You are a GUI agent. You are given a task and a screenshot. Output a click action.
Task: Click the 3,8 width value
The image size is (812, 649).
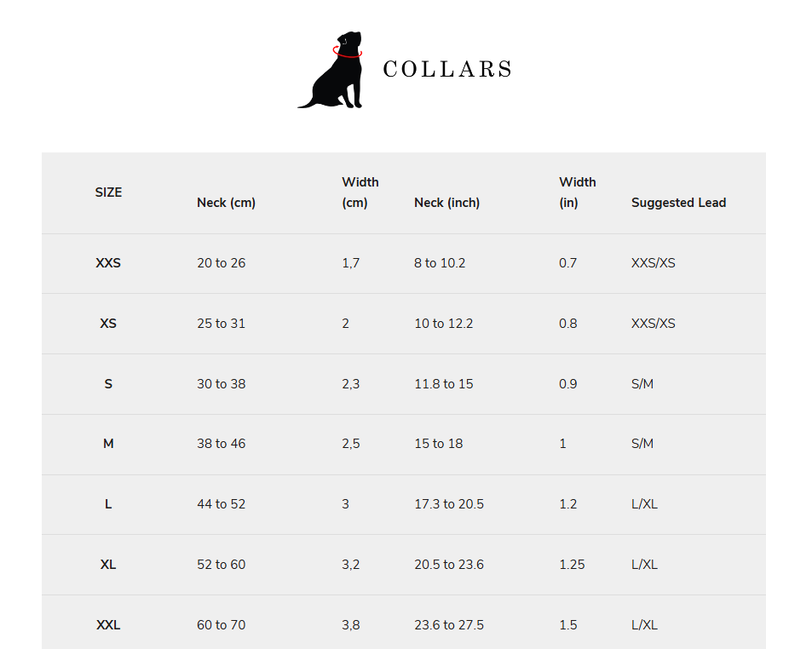point(350,625)
